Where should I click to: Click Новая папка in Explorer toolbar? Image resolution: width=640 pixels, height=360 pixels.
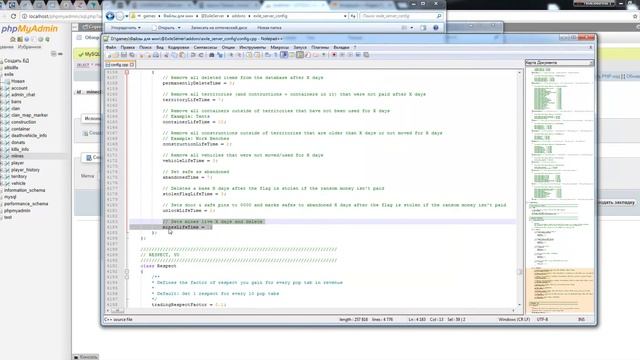269,28
